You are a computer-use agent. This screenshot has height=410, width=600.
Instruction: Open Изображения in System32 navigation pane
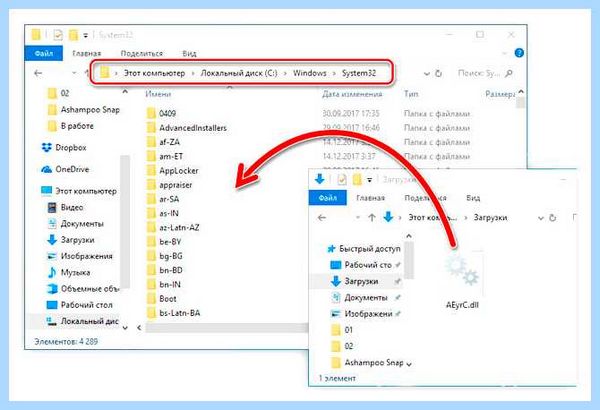80,256
